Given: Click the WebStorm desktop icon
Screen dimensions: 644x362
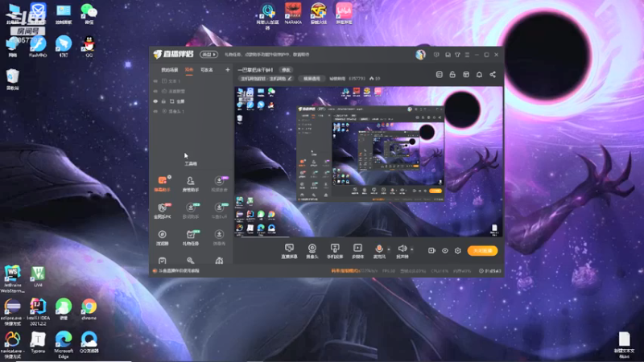Looking at the screenshot, I should click(12, 278).
